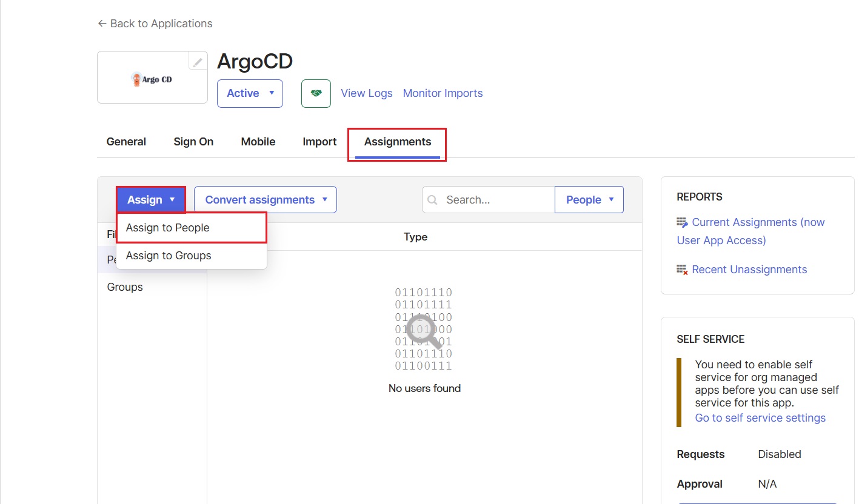The width and height of the screenshot is (859, 504).
Task: Click Monitor Imports
Action: [x=443, y=93]
